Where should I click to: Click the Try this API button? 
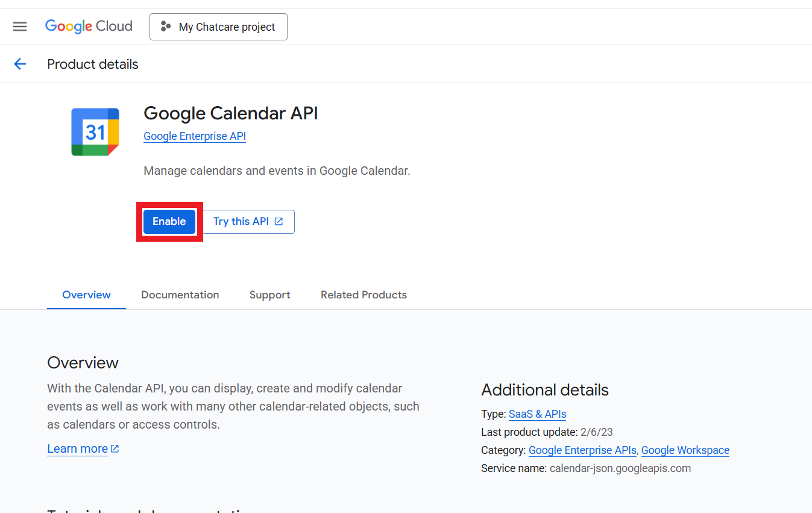click(248, 222)
